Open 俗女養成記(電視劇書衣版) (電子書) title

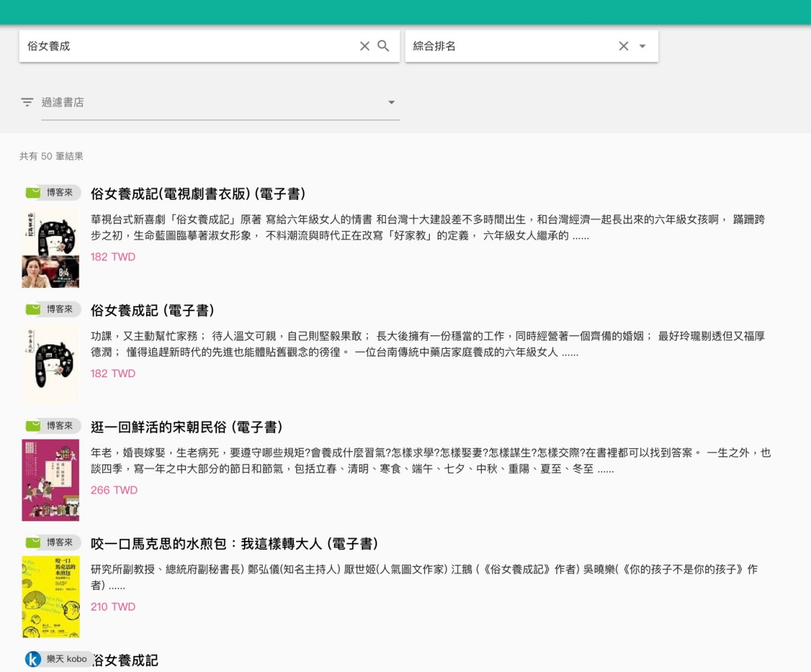coord(198,194)
